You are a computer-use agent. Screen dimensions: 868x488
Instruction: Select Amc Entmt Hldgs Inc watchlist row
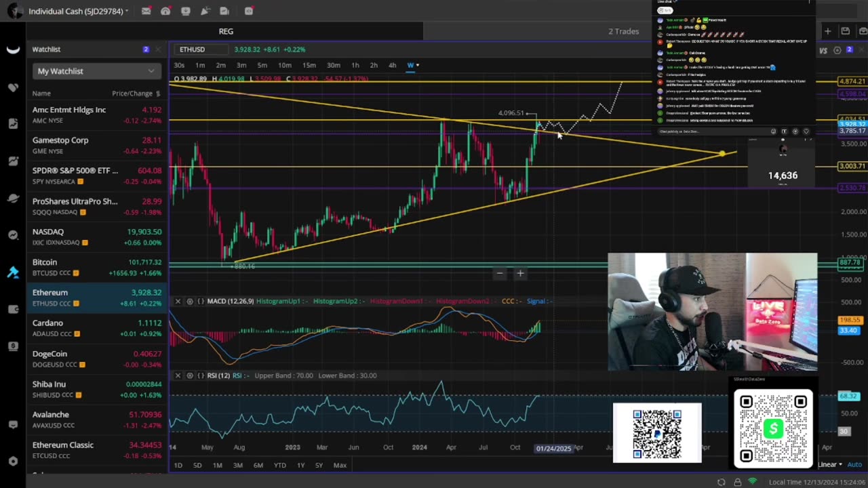(96, 115)
